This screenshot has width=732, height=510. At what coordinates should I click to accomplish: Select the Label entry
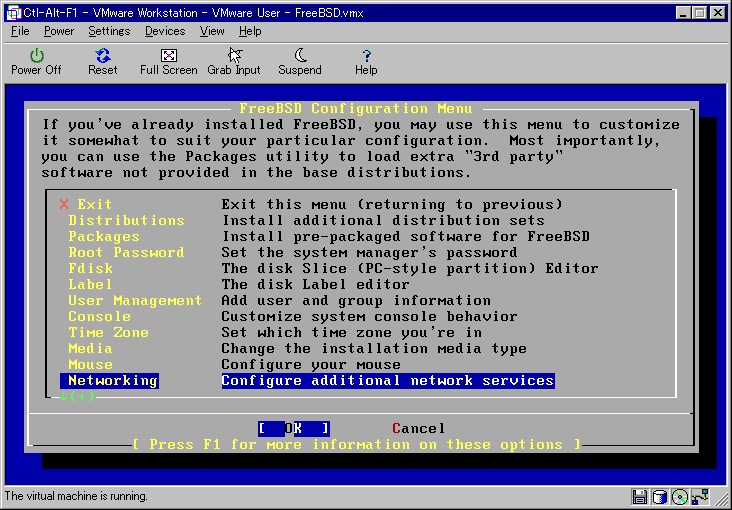(90, 284)
